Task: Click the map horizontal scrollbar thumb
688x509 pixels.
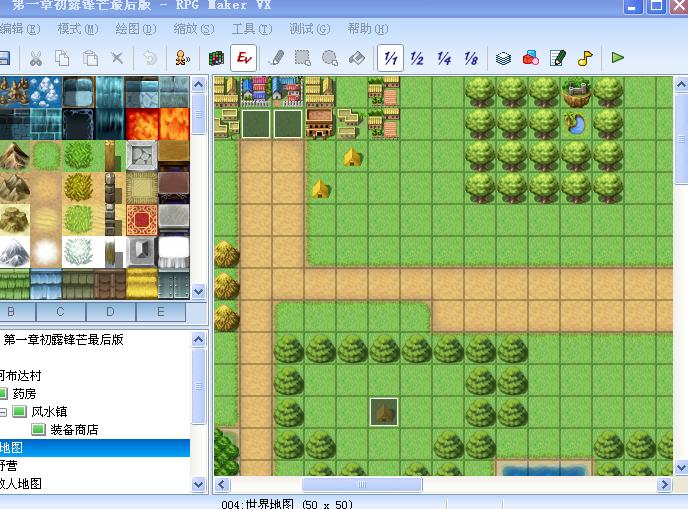Action: (x=362, y=484)
